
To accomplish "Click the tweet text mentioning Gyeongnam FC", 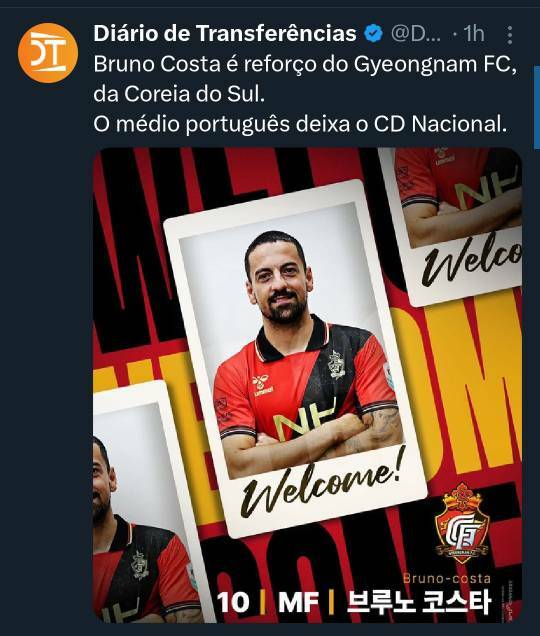I will tap(305, 64).
